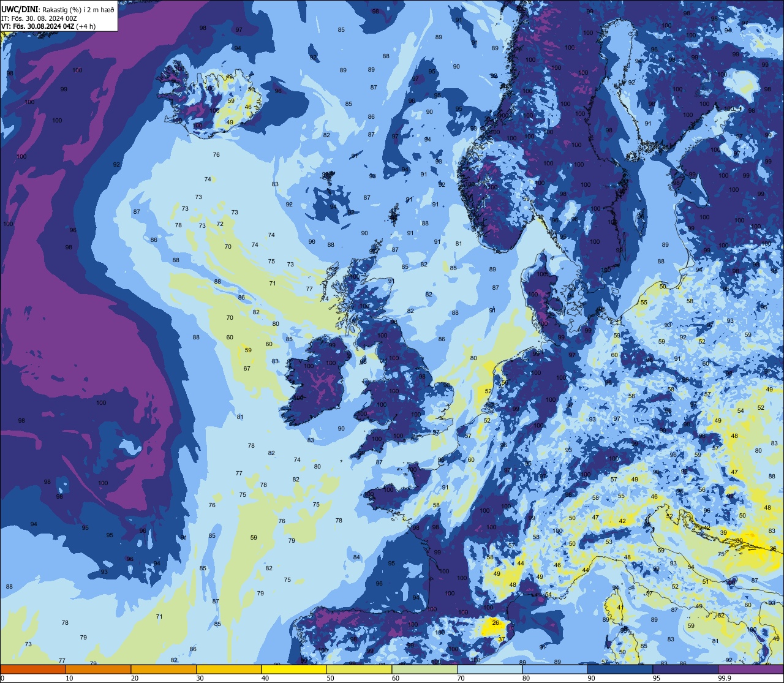Click the "72" value south of Iceland
Viewport: 784px width, 683px height.
tap(220, 224)
